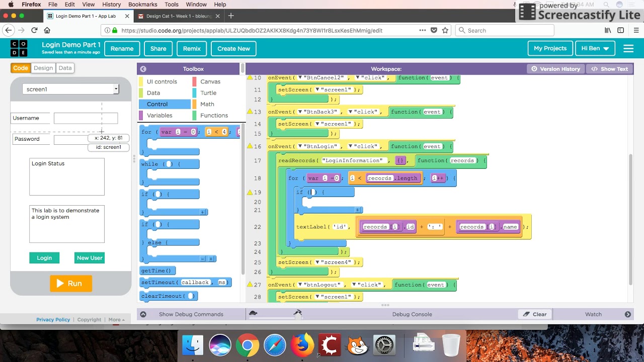Screen dimensions: 644x362
Task: Click warning triangle on line 19
Action: [250, 192]
